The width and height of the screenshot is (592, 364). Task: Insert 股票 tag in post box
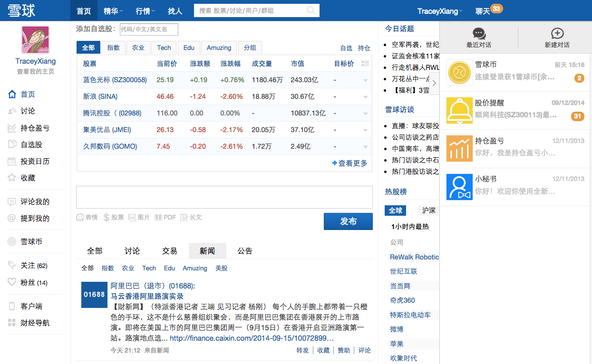113,217
